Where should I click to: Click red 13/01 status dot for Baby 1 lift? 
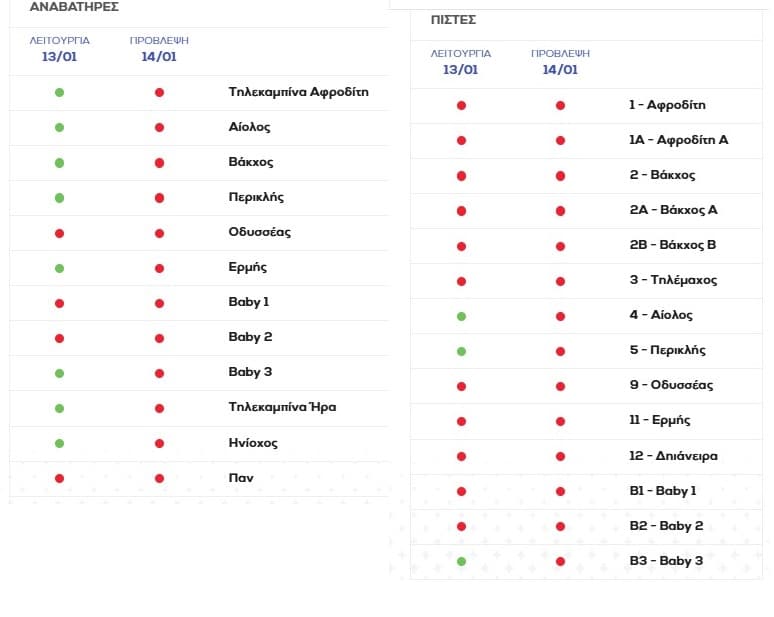point(59,303)
